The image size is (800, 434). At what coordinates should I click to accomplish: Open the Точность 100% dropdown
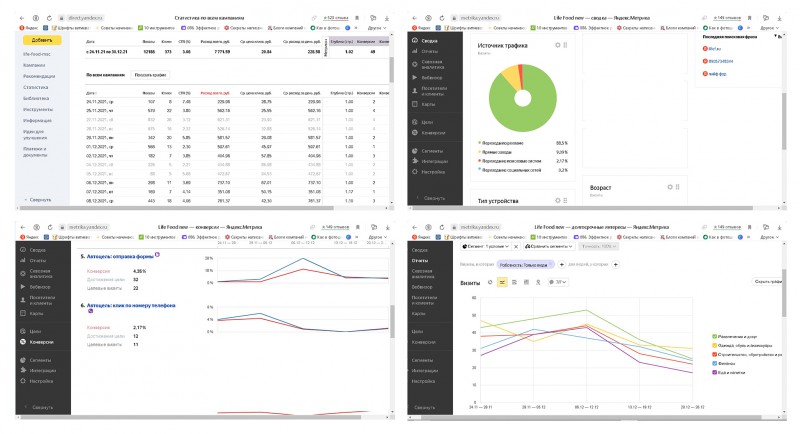pos(598,246)
